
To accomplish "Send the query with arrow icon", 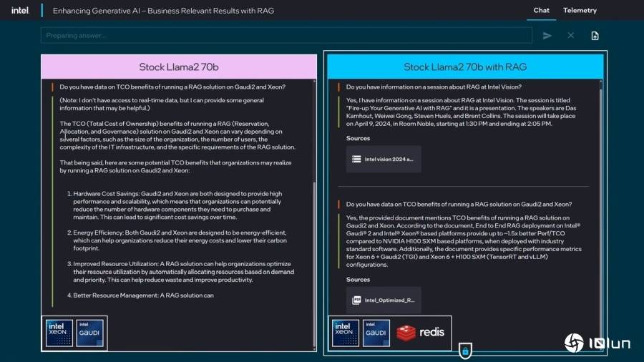I will (x=547, y=36).
